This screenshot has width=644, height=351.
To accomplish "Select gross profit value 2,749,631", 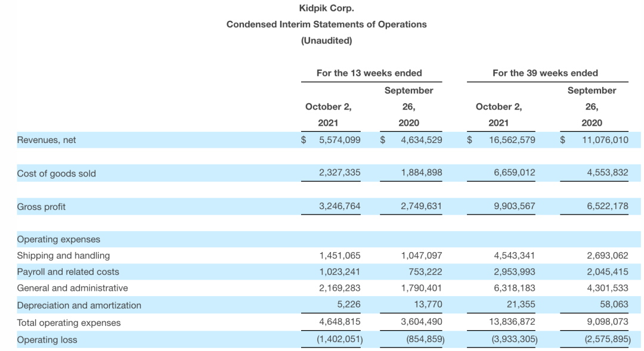I will tap(422, 206).
